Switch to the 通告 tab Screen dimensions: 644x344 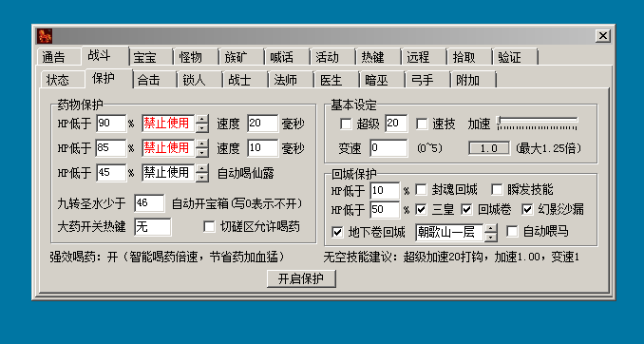[x=58, y=57]
